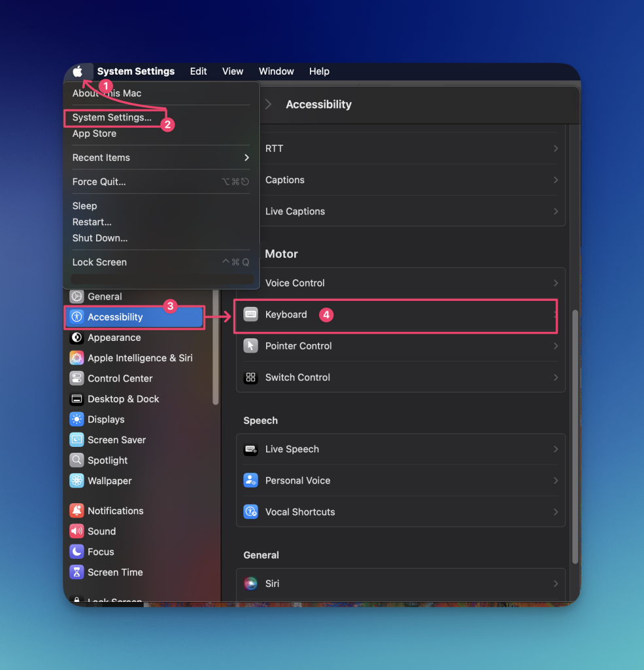Click the Siri orb icon
The width and height of the screenshot is (644, 670).
pos(250,583)
